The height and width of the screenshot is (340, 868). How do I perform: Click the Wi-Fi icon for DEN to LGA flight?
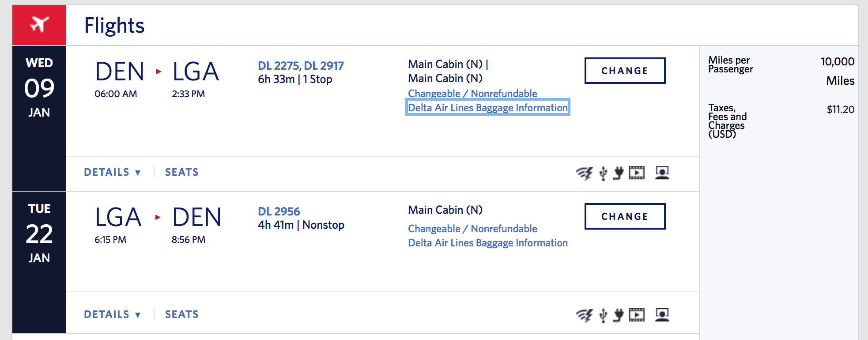point(584,173)
